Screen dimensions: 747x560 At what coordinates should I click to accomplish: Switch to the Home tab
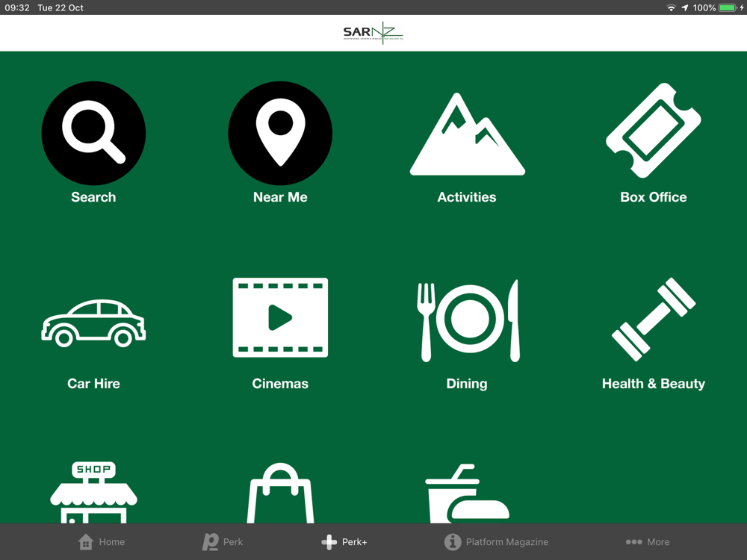pyautogui.click(x=101, y=542)
